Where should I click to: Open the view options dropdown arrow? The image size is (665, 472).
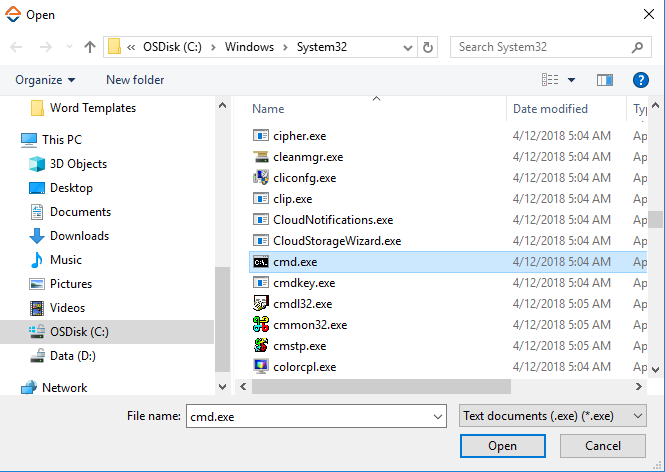pos(571,80)
